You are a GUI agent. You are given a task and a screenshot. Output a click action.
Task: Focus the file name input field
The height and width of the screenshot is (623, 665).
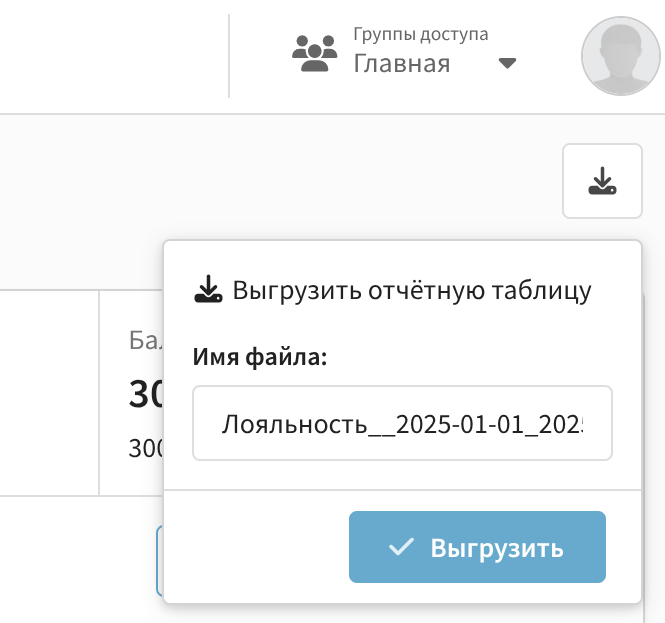click(402, 423)
